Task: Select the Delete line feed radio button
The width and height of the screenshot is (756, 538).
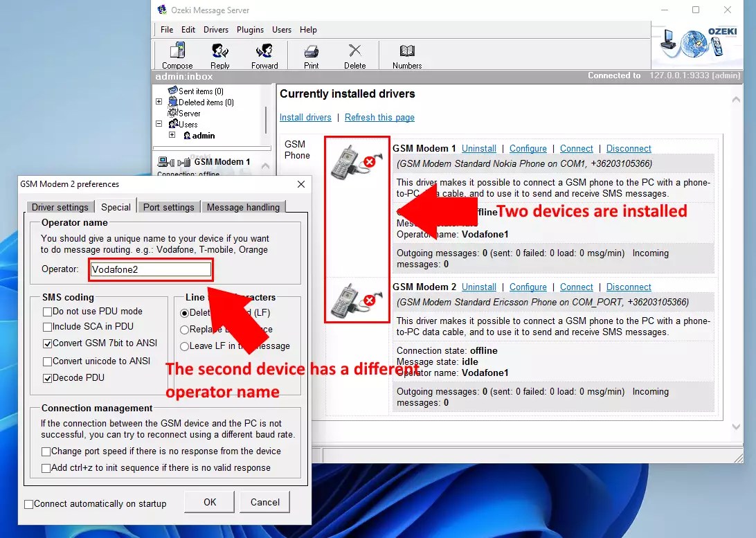Action: [184, 313]
